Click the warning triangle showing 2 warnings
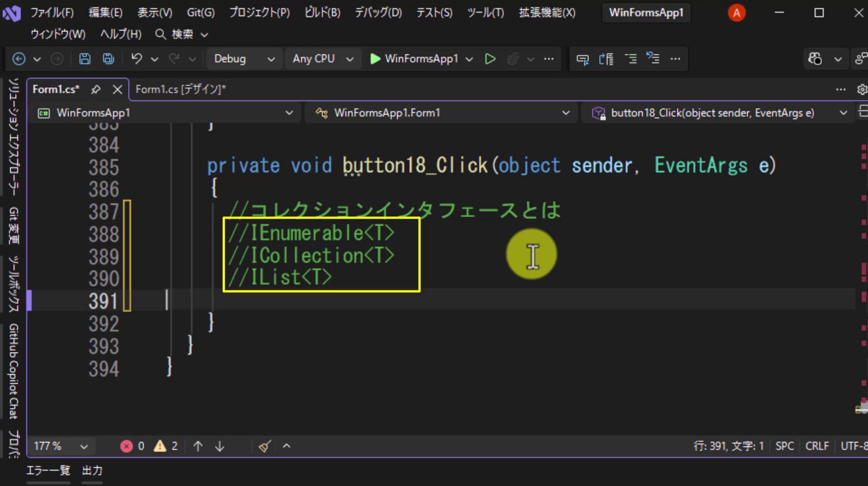This screenshot has width=868, height=486. pyautogui.click(x=165, y=446)
